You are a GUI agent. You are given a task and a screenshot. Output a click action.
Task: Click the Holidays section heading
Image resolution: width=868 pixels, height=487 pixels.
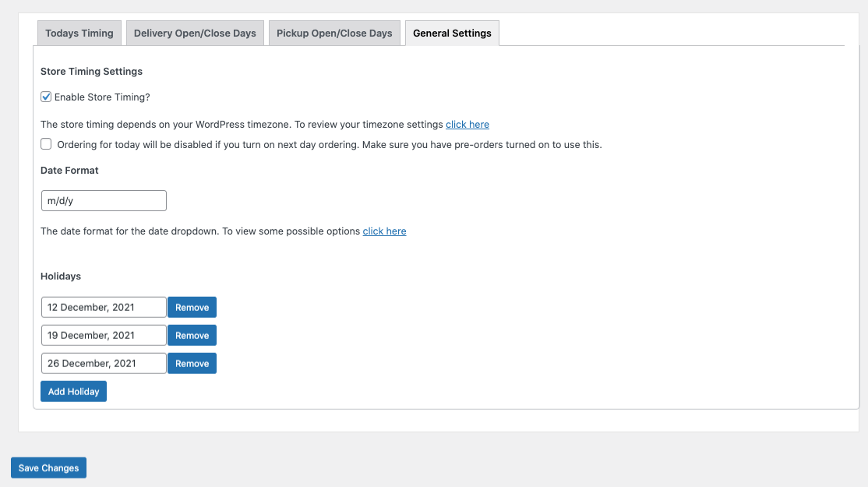click(x=61, y=277)
